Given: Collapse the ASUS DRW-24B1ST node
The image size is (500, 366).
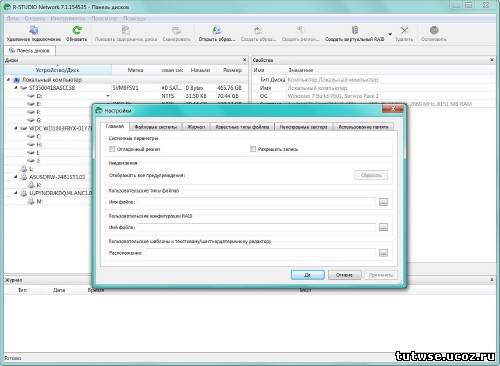Looking at the screenshot, I should pyautogui.click(x=16, y=177).
